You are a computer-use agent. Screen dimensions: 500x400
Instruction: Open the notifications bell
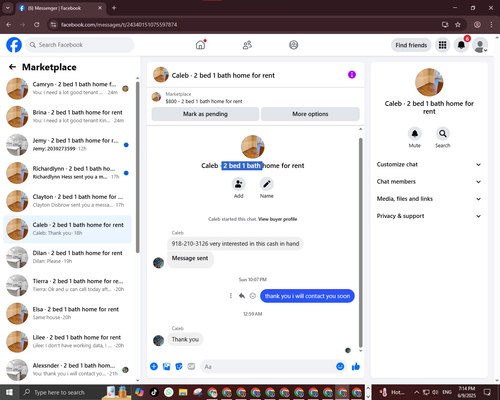[x=461, y=45]
